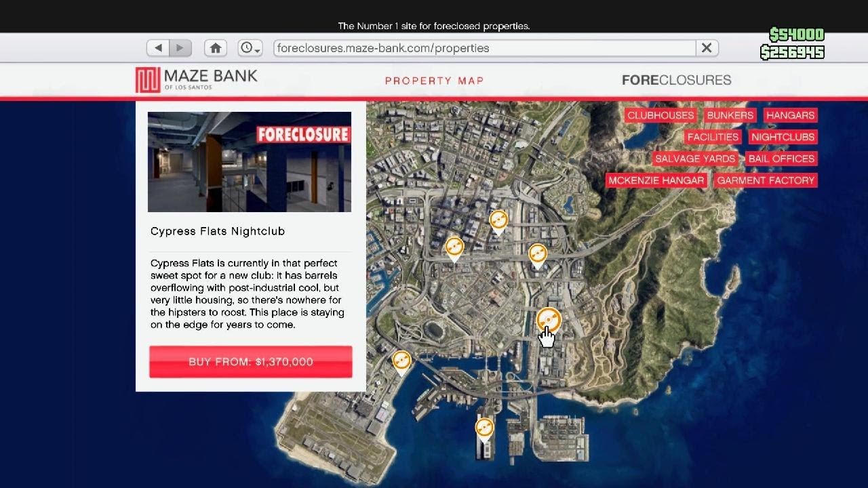Screen dimensions: 868x488
Task: Open the browsing history clock dropdown
Action: point(250,48)
